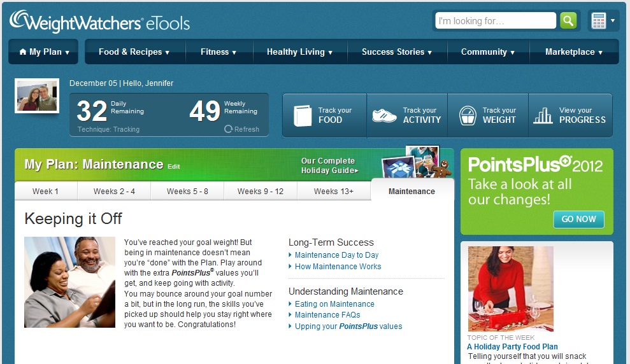630x364 pixels.
Task: Click the scale icon for Track Weight
Action: (x=468, y=116)
